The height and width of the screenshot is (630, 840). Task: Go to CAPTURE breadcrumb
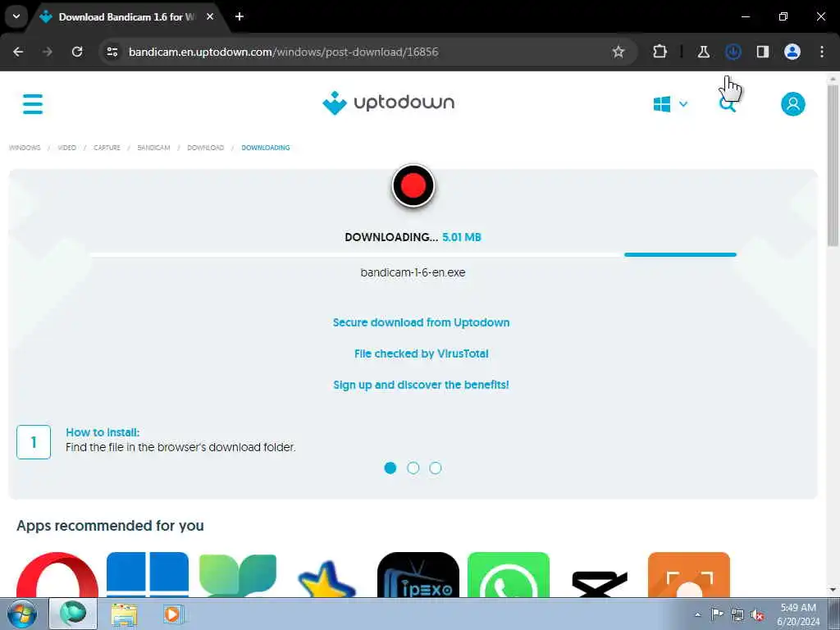107,148
